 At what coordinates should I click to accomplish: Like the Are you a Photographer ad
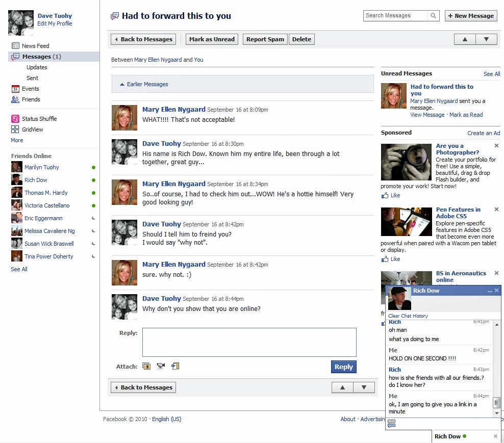[391, 195]
